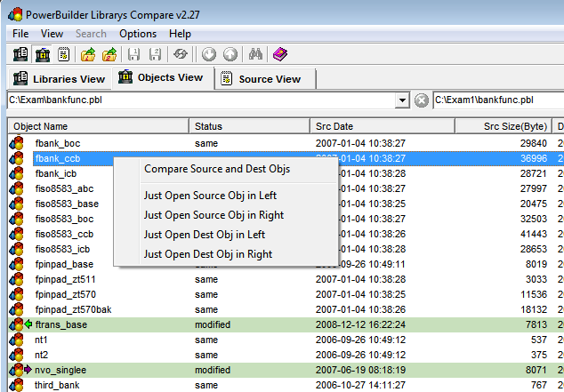Screen dimensions: 564x392
Task: Open destination library folder icon 2
Action: 109,54
